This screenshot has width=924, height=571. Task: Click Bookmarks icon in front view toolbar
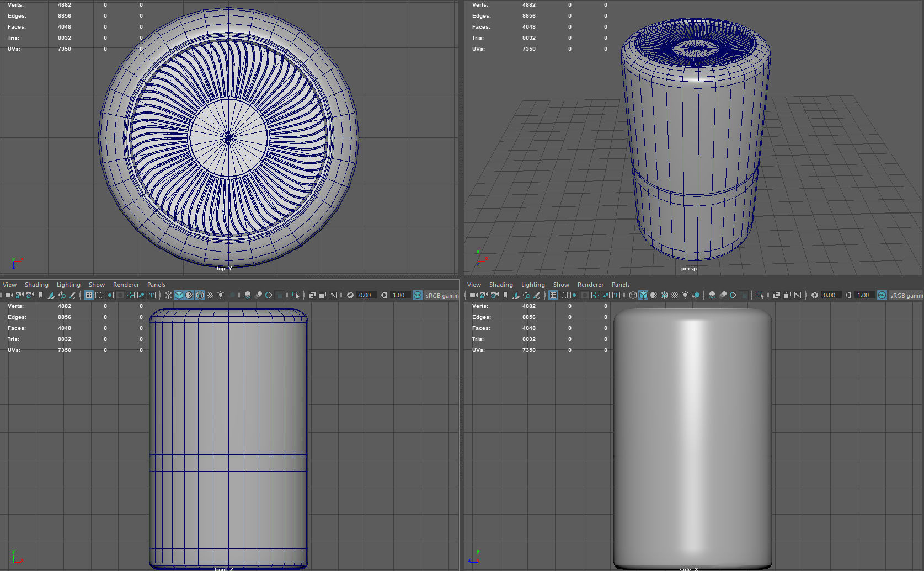point(40,295)
